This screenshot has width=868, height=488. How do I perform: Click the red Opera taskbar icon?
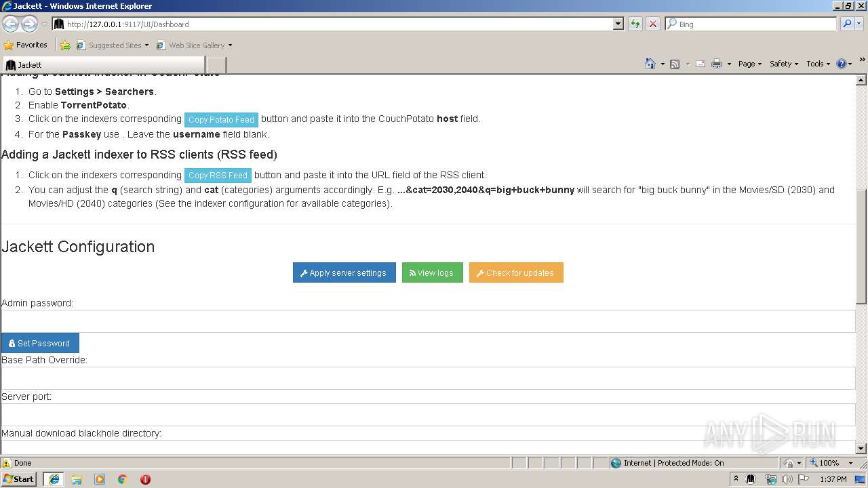click(145, 479)
